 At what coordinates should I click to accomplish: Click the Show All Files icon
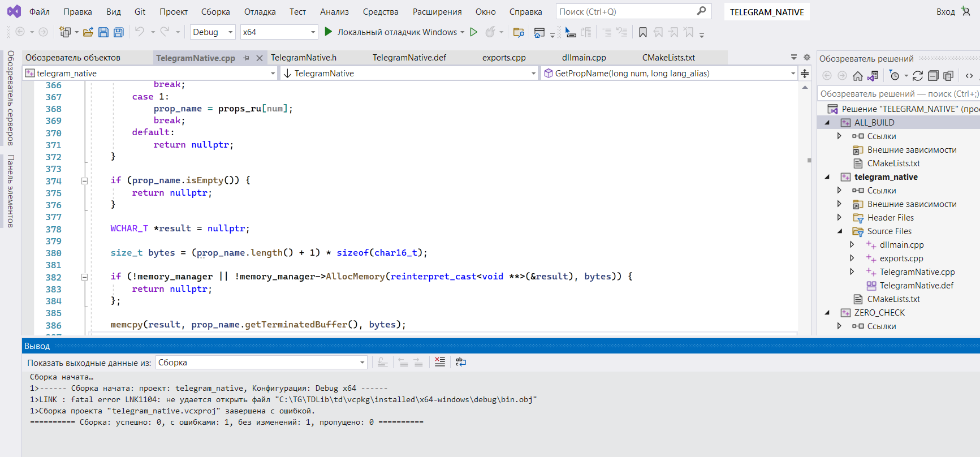coord(948,76)
